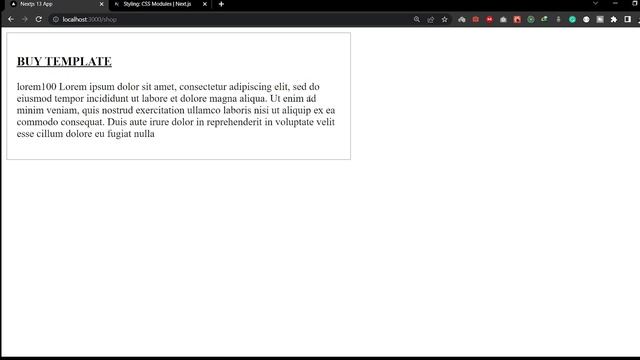Open the green circle extension icon
Viewport: 640px width, 360px height.
click(x=531, y=19)
